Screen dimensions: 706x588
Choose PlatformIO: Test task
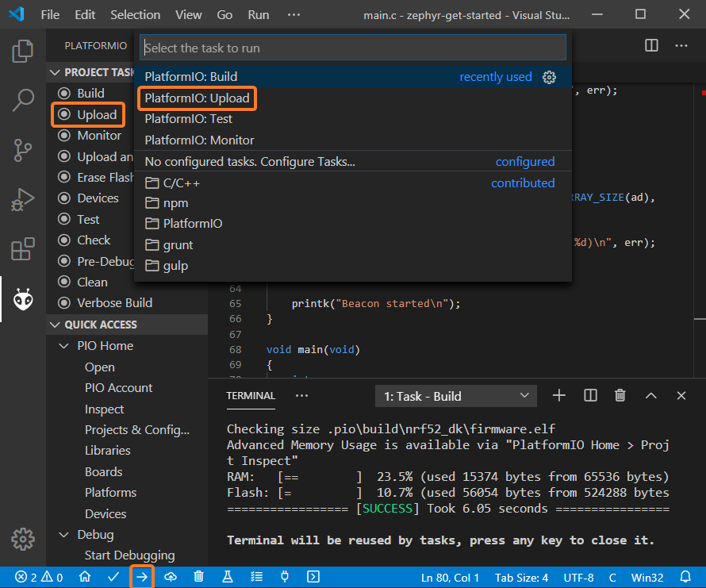353,119
